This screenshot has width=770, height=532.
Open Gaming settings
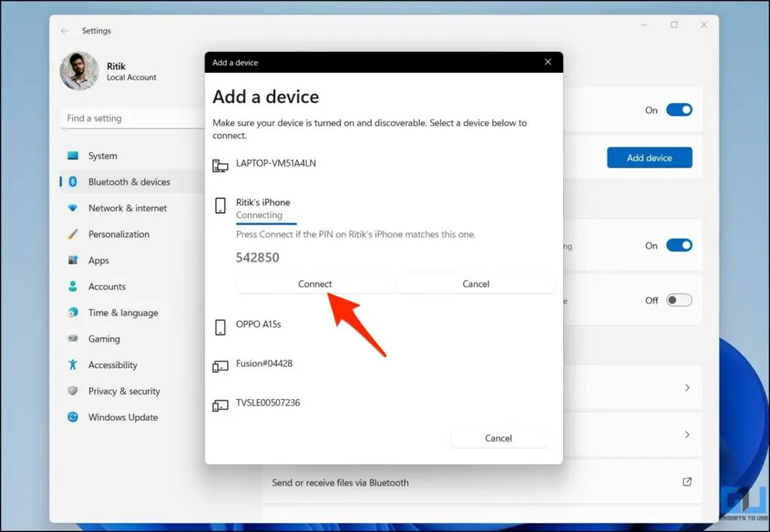pos(103,339)
